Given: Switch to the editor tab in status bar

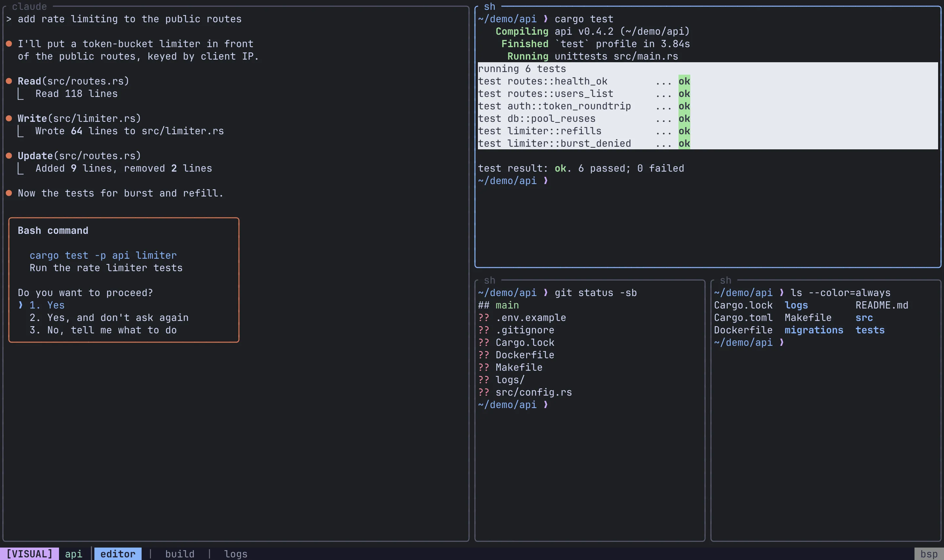Looking at the screenshot, I should click(118, 554).
